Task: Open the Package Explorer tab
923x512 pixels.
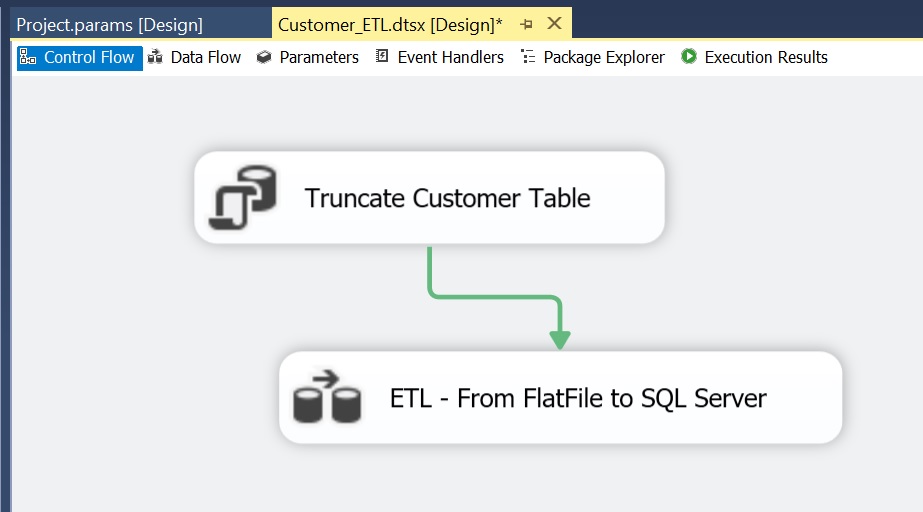Action: point(593,58)
